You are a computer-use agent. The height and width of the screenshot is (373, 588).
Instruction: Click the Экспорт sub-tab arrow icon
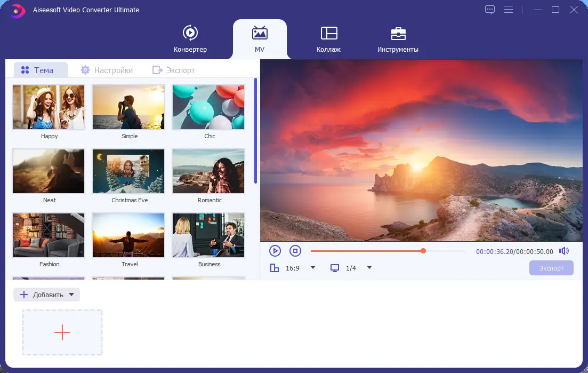click(x=157, y=70)
